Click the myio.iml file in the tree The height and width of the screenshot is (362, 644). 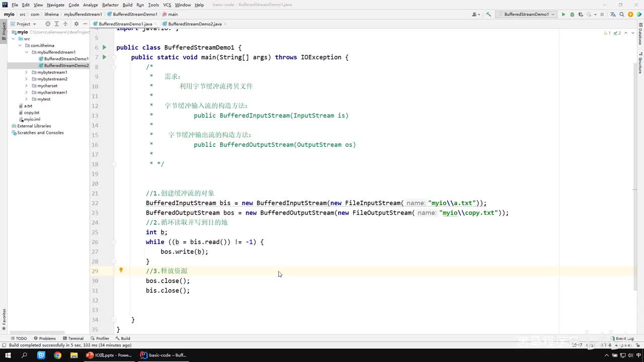[x=32, y=120]
